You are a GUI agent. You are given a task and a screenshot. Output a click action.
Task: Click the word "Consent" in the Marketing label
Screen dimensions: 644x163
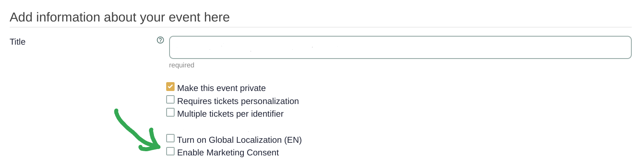tap(264, 152)
